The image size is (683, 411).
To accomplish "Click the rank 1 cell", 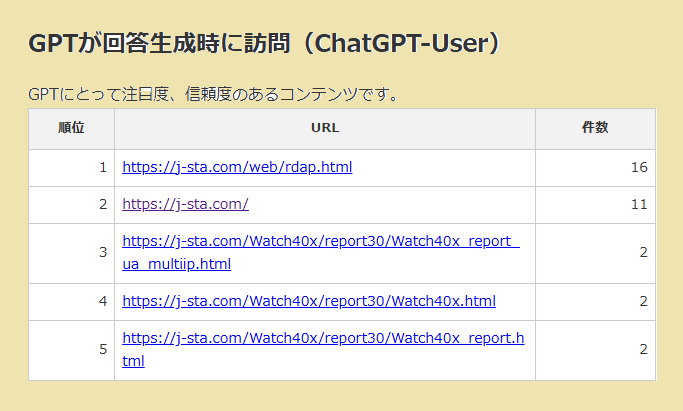I will (72, 167).
